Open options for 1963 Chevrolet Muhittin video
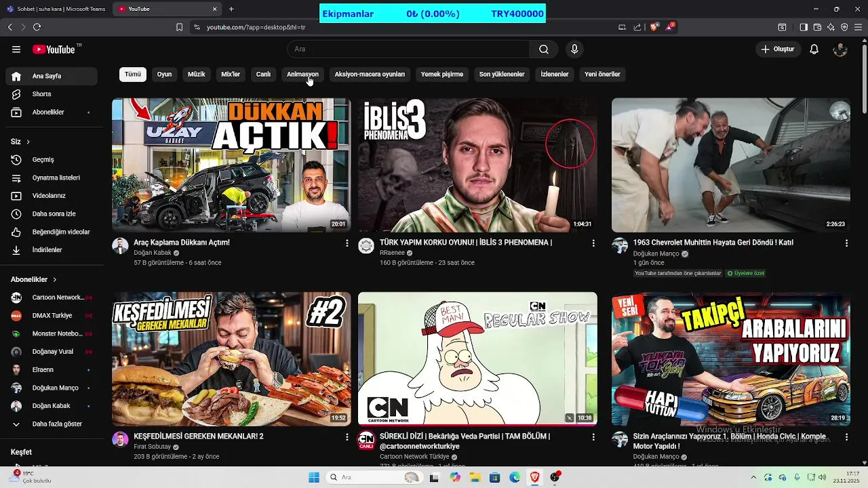868x488 pixels. (846, 243)
